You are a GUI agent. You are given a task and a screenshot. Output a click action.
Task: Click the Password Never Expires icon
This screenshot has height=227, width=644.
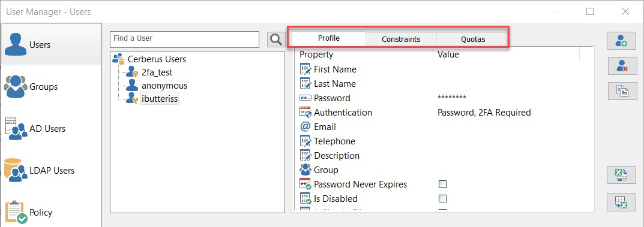coord(305,184)
